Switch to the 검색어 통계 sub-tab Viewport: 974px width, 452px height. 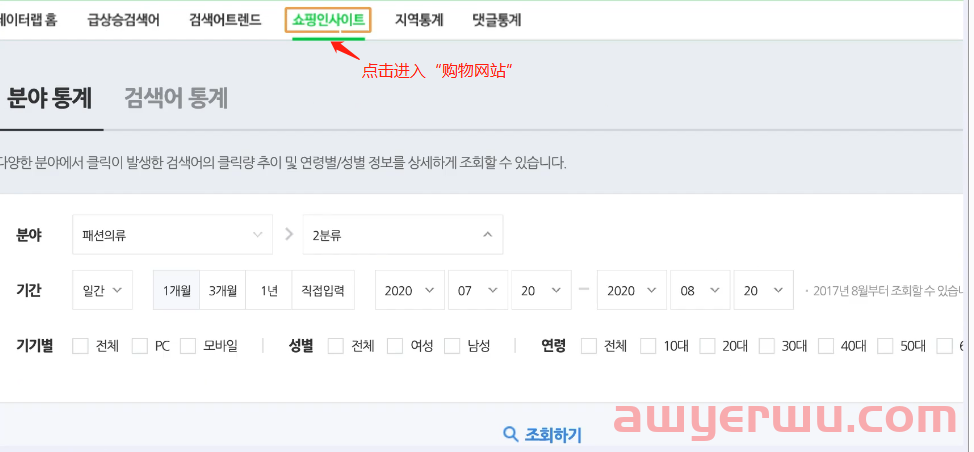pyautogui.click(x=176, y=99)
